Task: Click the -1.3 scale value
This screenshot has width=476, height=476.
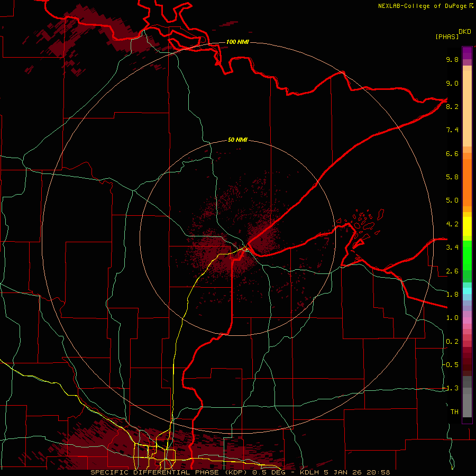Action: pos(450,388)
